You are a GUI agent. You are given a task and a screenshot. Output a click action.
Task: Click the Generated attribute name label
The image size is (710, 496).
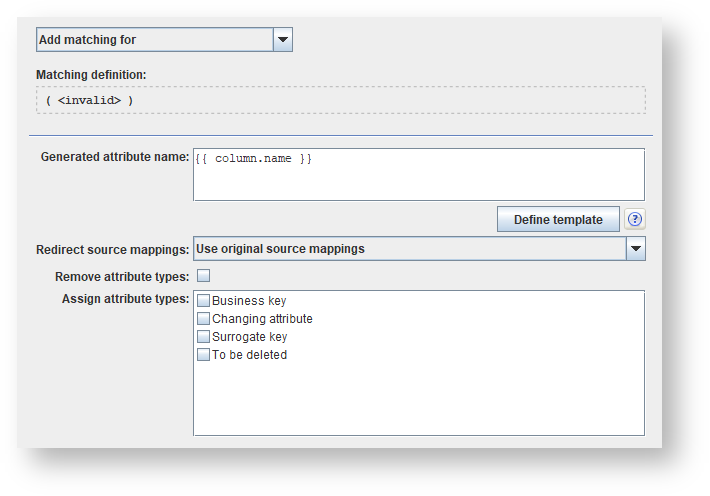pyautogui.click(x=114, y=157)
